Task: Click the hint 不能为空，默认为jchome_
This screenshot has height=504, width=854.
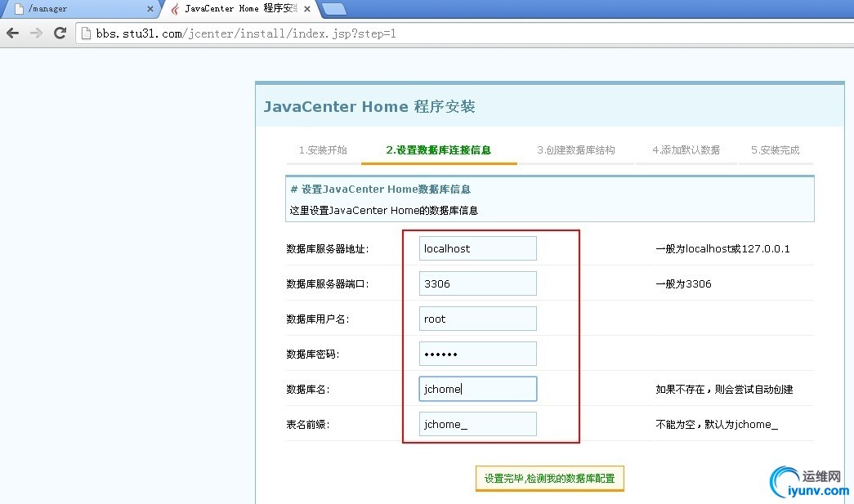Action: tap(717, 425)
